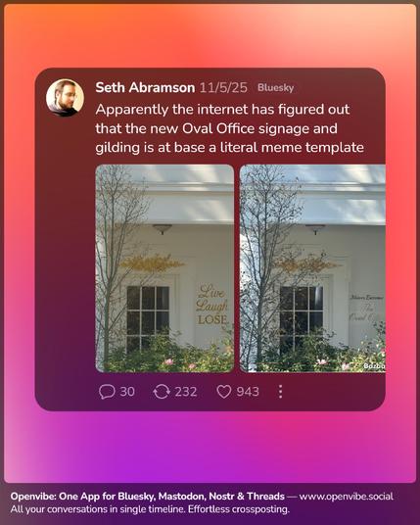Screen dimensions: 420x525
Task: Open the left Live Laugh Lose image
Action: [x=164, y=268]
